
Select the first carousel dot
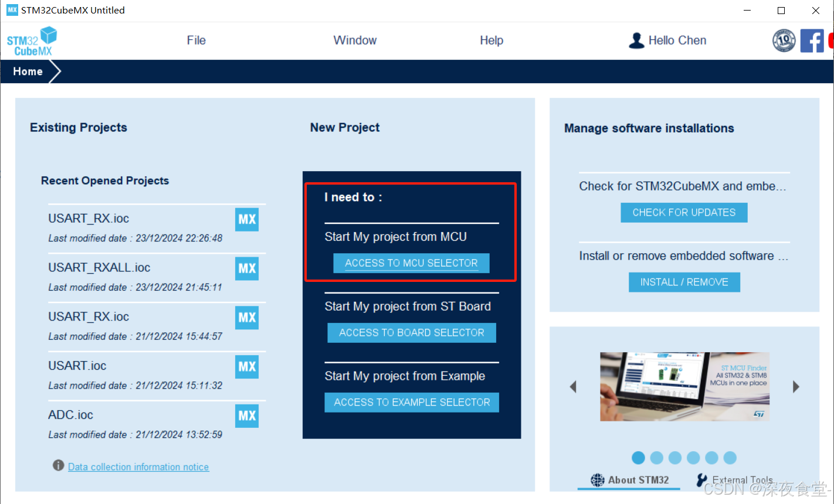point(639,458)
